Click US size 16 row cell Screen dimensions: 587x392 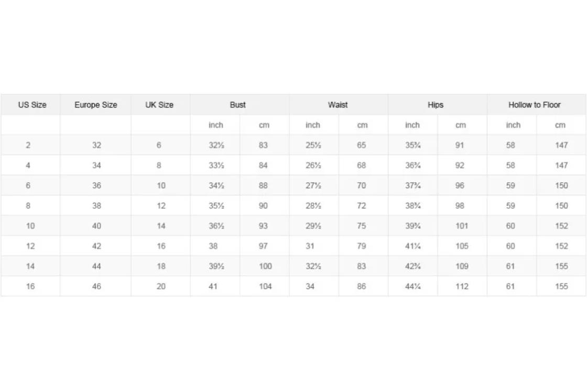[x=30, y=287]
